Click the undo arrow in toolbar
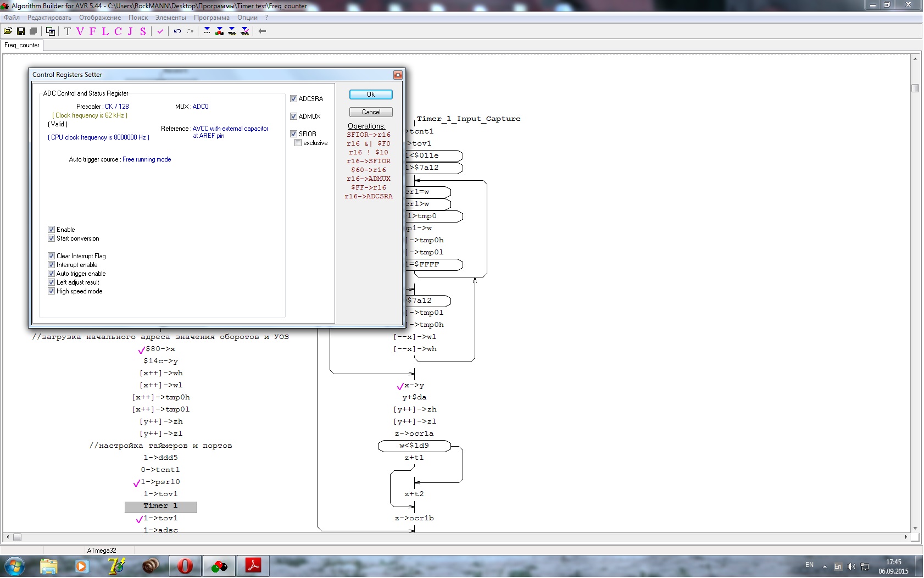This screenshot has width=924, height=578. click(x=177, y=31)
